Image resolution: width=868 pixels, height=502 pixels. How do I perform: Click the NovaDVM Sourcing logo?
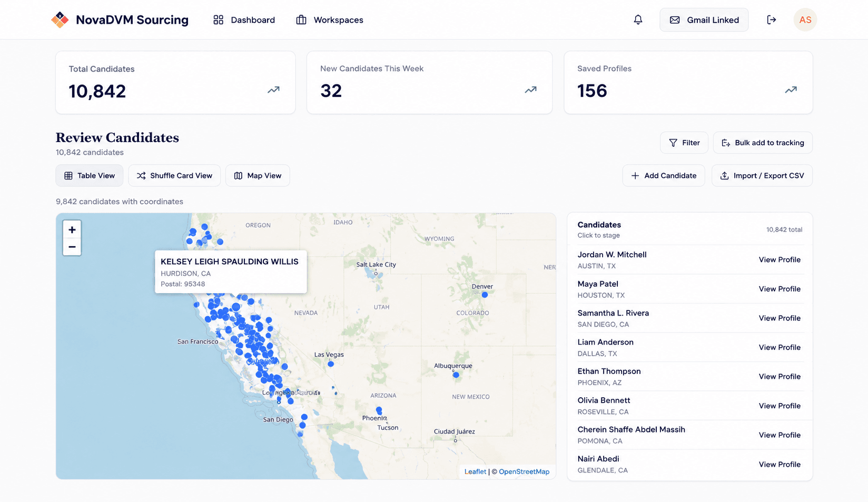(x=60, y=20)
